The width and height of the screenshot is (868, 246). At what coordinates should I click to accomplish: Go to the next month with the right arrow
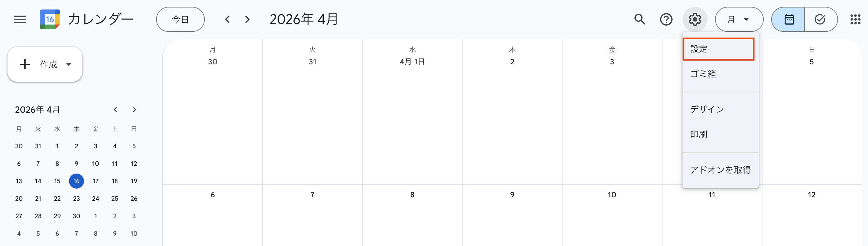click(x=247, y=19)
